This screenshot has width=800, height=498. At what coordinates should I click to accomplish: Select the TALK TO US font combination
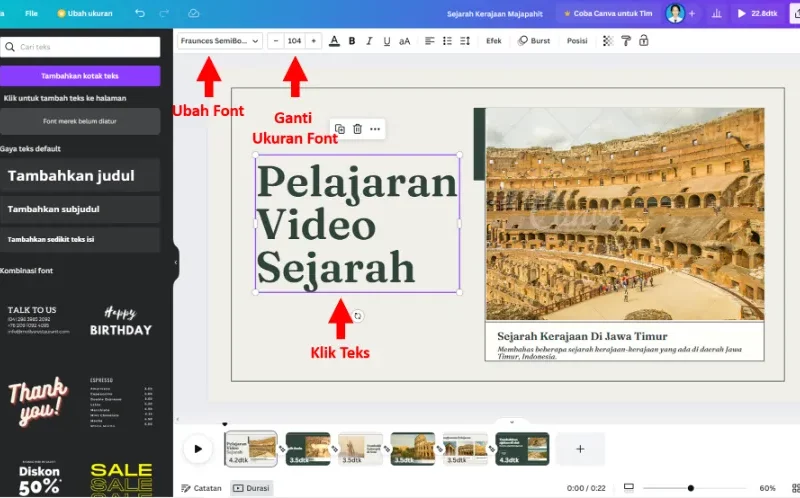pyautogui.click(x=39, y=320)
